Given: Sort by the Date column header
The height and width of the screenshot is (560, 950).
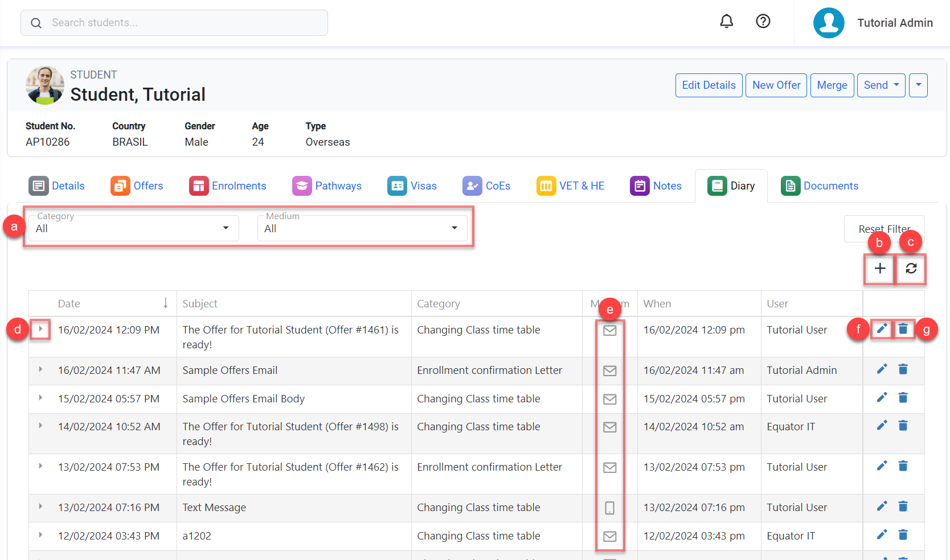Looking at the screenshot, I should coord(103,304).
